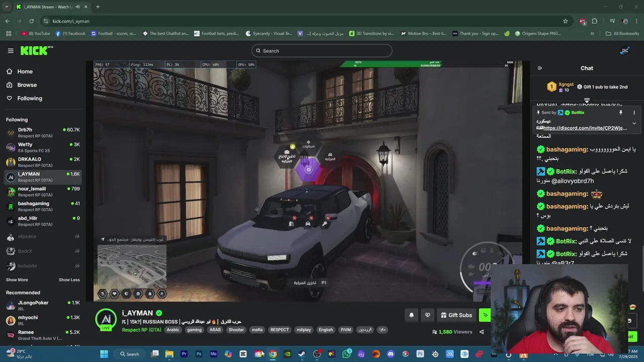This screenshot has height=362, width=644.
Task: Open the browser apps grid icon
Action: pyautogui.click(x=9, y=34)
